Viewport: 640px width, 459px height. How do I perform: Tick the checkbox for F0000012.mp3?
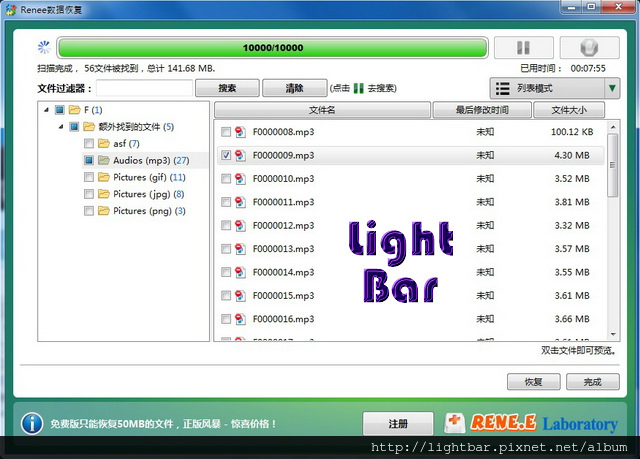pos(226,225)
